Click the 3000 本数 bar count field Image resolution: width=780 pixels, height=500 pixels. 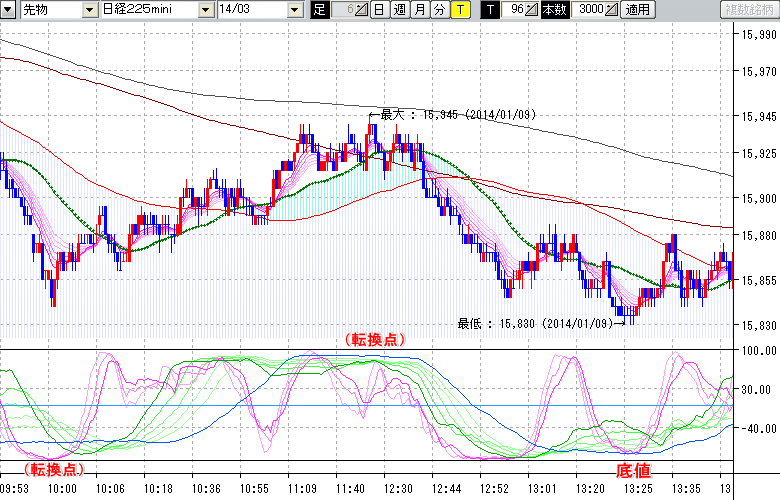click(589, 10)
